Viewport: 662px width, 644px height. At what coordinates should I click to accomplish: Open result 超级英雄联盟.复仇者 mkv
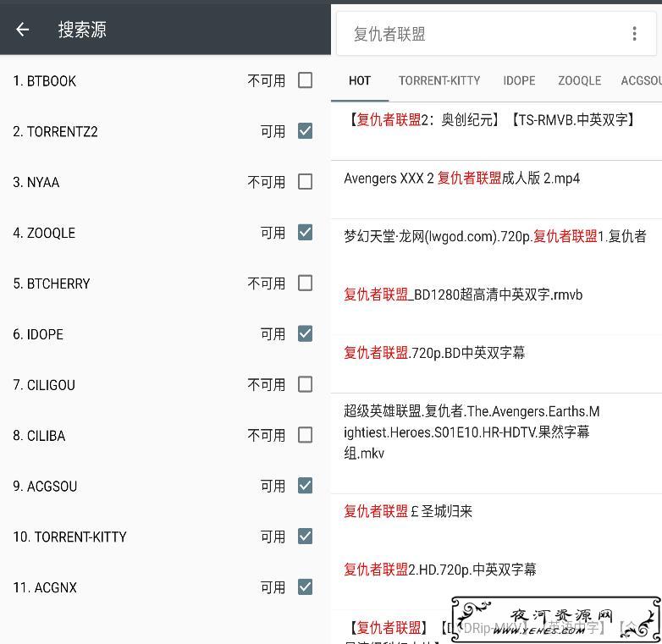[x=496, y=443]
